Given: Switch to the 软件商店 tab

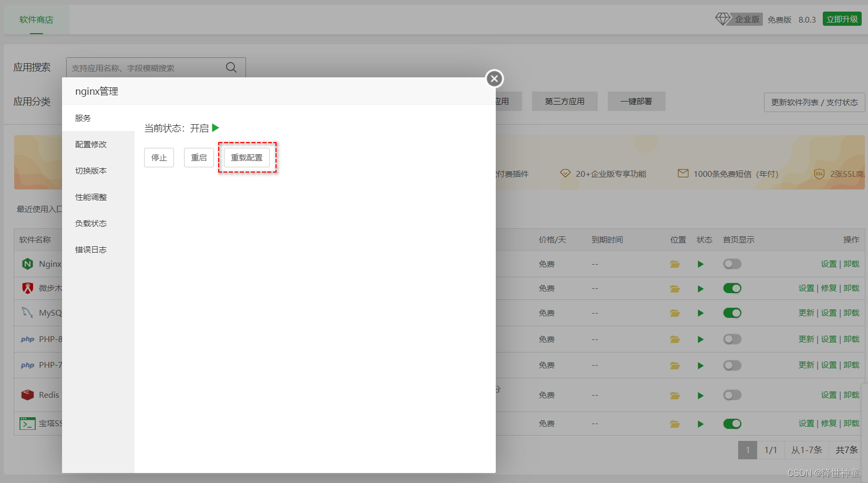Looking at the screenshot, I should 36,19.
